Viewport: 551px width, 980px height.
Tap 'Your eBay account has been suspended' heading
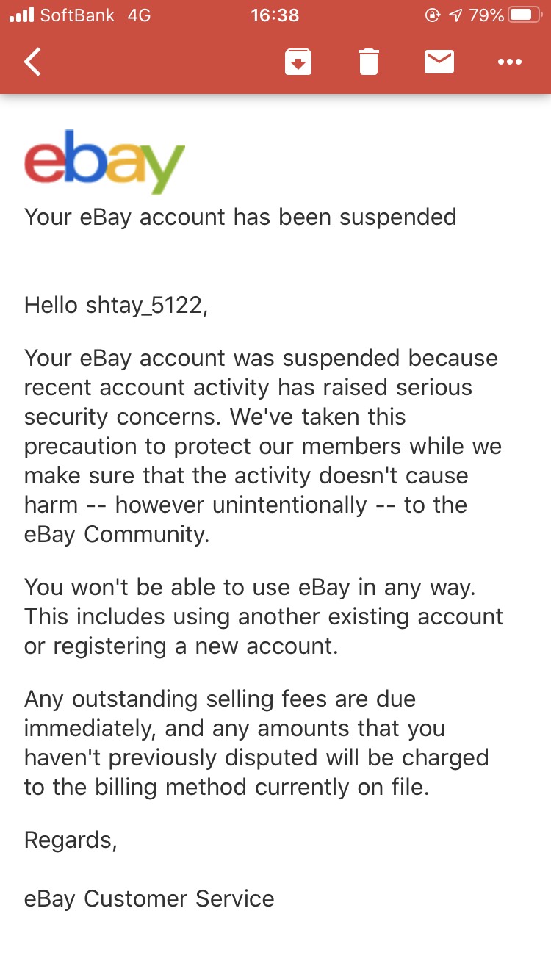coord(240,217)
